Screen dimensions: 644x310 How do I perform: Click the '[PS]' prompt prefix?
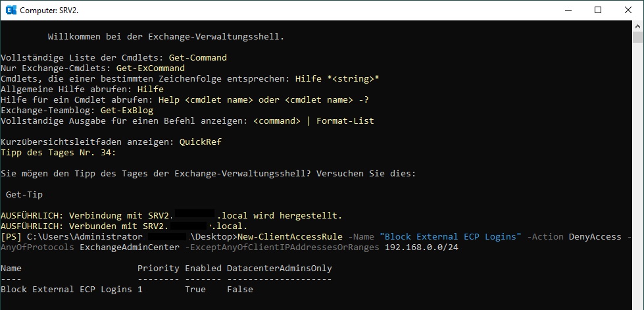click(11, 236)
